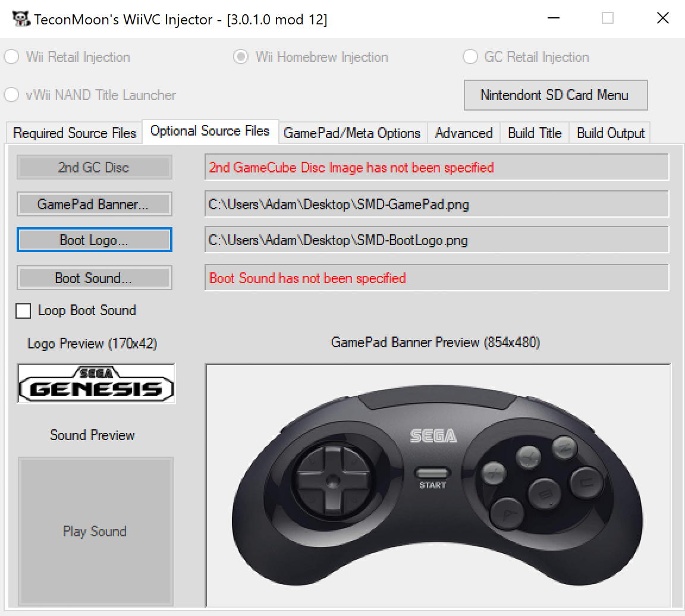Click the Play Sound button
Screen dimensions: 685x616
coord(96,531)
